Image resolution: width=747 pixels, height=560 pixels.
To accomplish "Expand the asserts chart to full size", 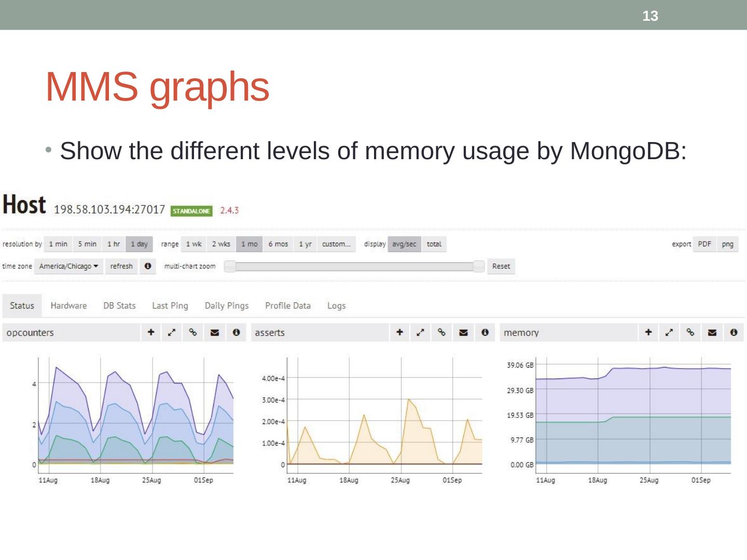I will [421, 332].
